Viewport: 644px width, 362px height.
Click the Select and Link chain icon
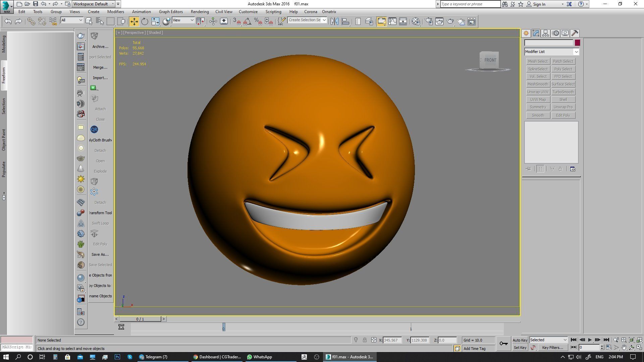[x=31, y=21]
